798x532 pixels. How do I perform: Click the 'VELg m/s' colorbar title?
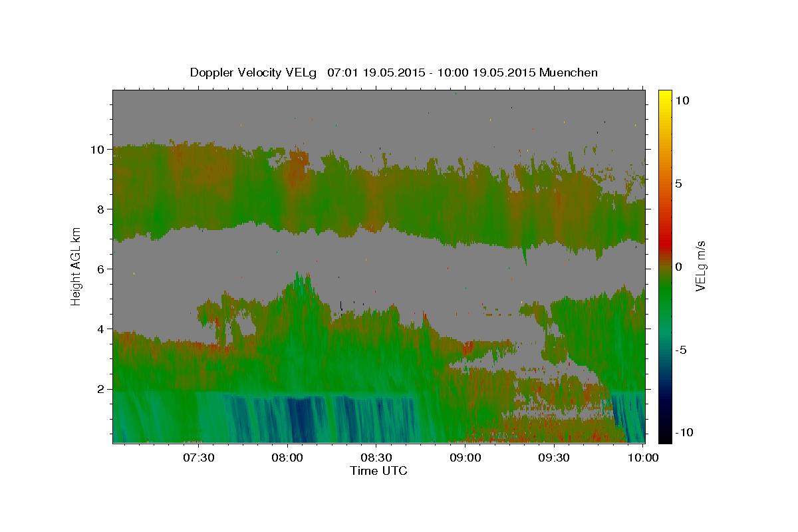tap(701, 267)
